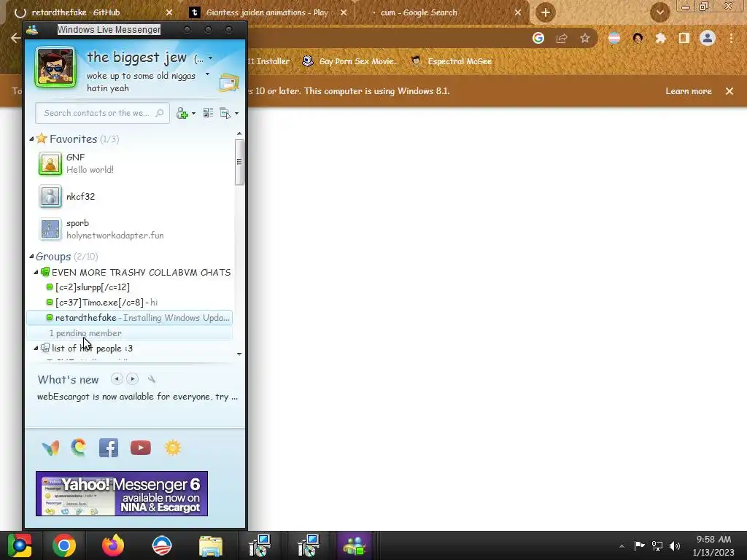Click the webEscargot news text
The height and width of the screenshot is (560, 747).
(137, 397)
